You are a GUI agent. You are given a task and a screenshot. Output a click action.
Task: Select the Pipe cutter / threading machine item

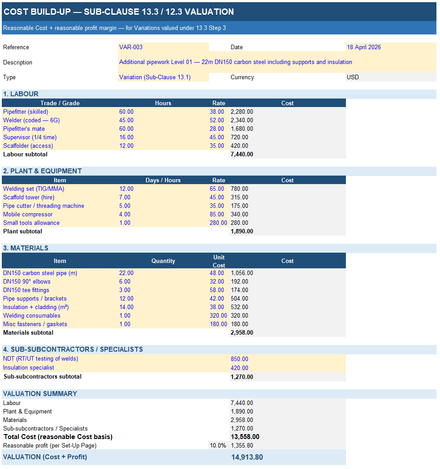44,206
